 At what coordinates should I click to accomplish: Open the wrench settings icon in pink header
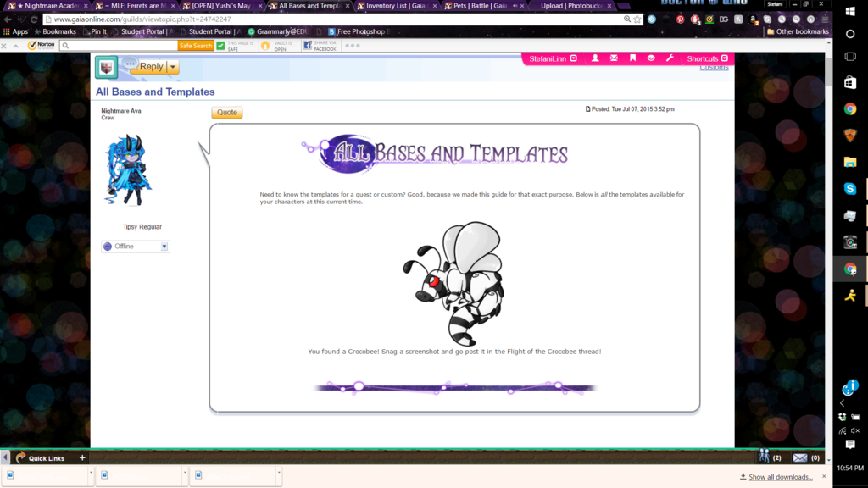[x=670, y=58]
